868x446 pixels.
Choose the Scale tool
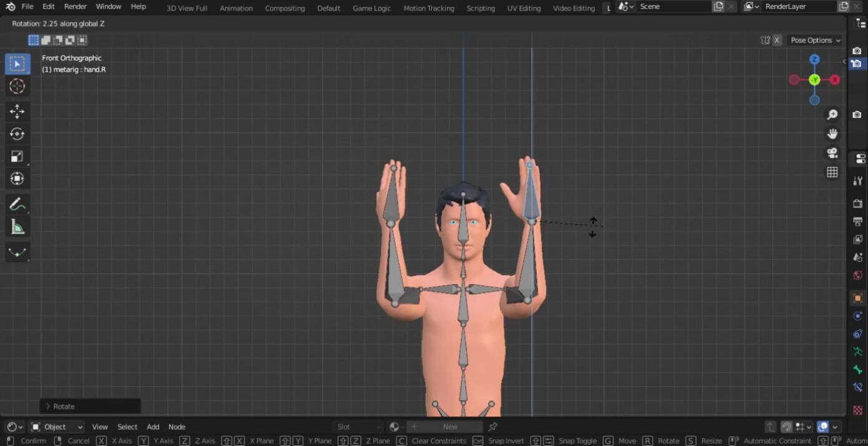tap(17, 157)
